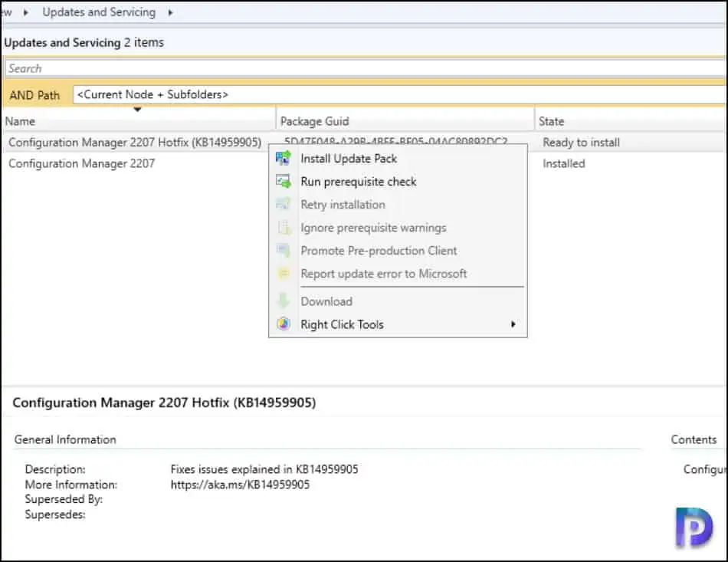The height and width of the screenshot is (562, 728).
Task: Click the AND Path filter label
Action: (x=34, y=95)
